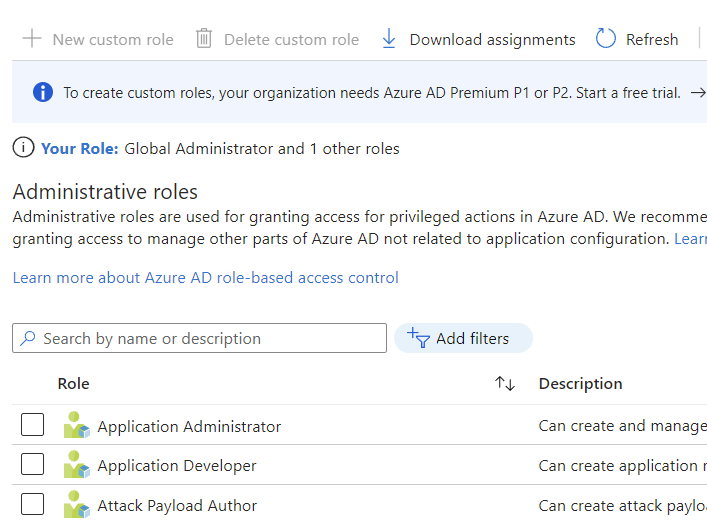
Task: Click the download arrow icon
Action: (389, 38)
